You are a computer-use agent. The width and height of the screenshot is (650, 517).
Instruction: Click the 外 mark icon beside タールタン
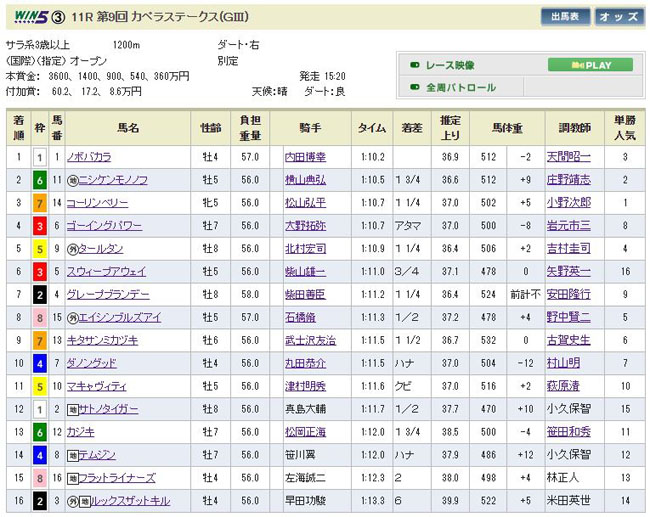(73, 248)
